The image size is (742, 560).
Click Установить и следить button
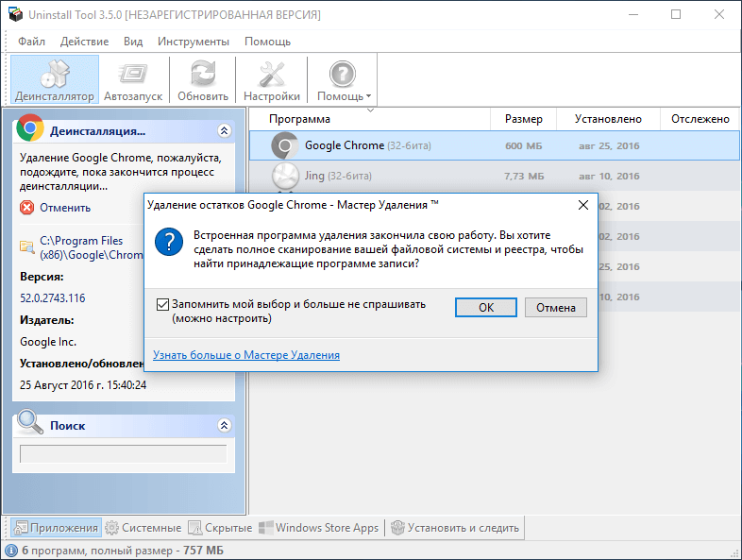[x=455, y=527]
